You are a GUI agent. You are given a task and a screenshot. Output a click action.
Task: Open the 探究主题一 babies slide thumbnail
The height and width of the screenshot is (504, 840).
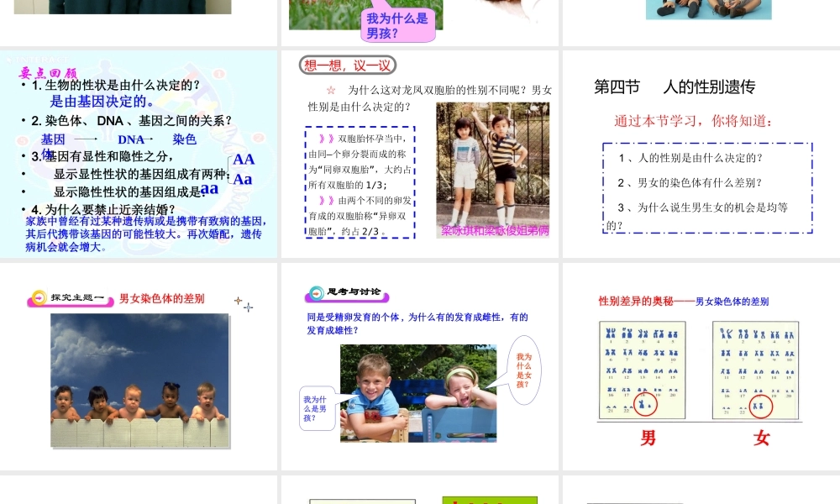coord(139,366)
